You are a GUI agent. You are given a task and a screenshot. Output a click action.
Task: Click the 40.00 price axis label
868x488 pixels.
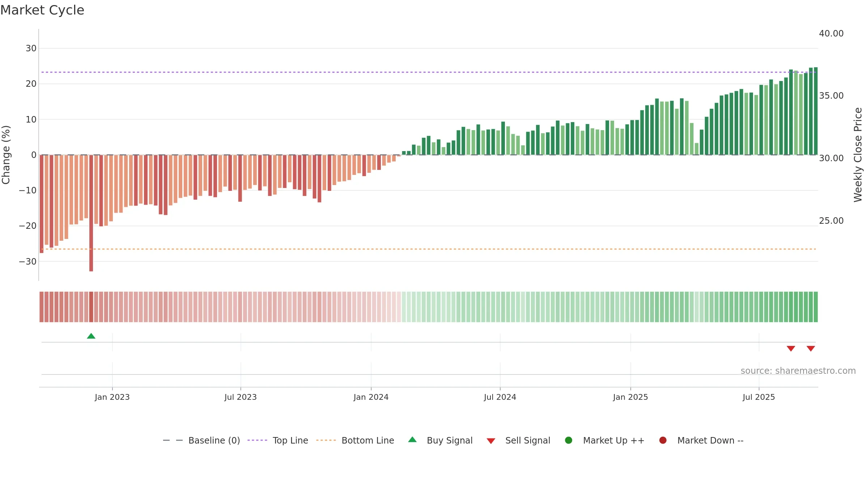(831, 34)
